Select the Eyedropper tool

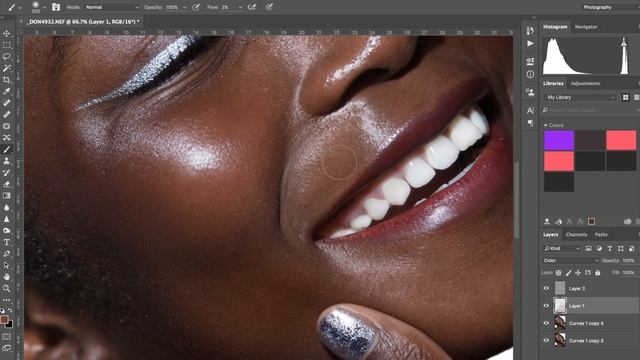click(7, 91)
